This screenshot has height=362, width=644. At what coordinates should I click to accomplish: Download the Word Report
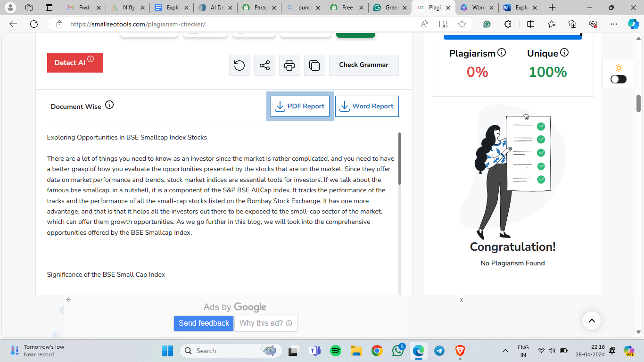coord(367,106)
